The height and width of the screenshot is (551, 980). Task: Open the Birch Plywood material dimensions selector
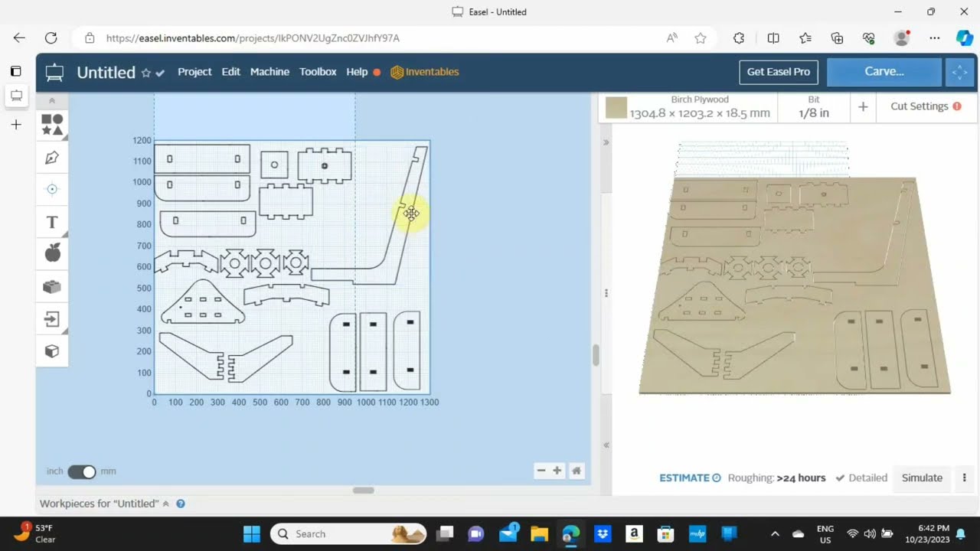click(x=700, y=106)
